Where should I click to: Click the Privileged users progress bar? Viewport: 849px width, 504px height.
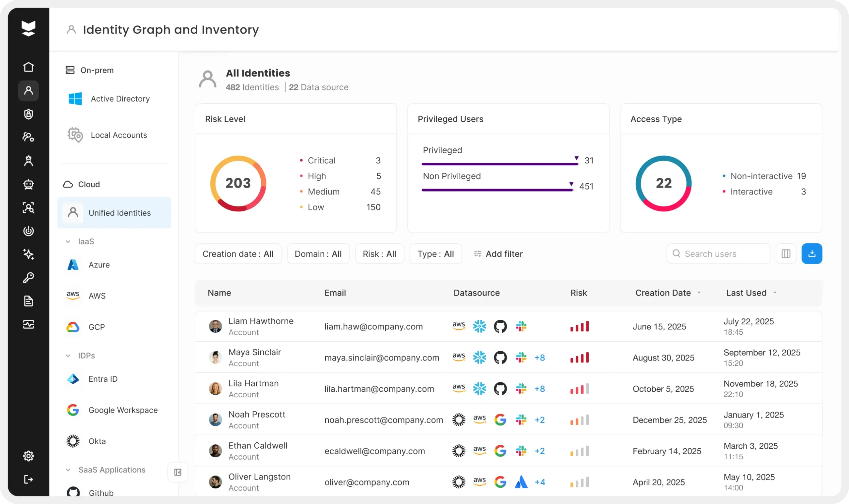499,164
